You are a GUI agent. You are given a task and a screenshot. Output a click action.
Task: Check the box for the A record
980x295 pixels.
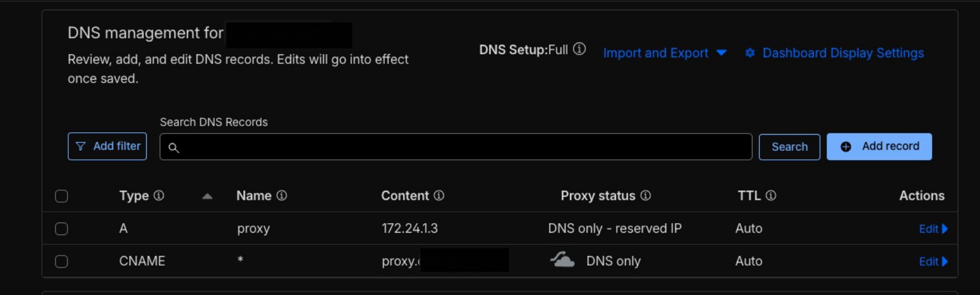pos(61,229)
